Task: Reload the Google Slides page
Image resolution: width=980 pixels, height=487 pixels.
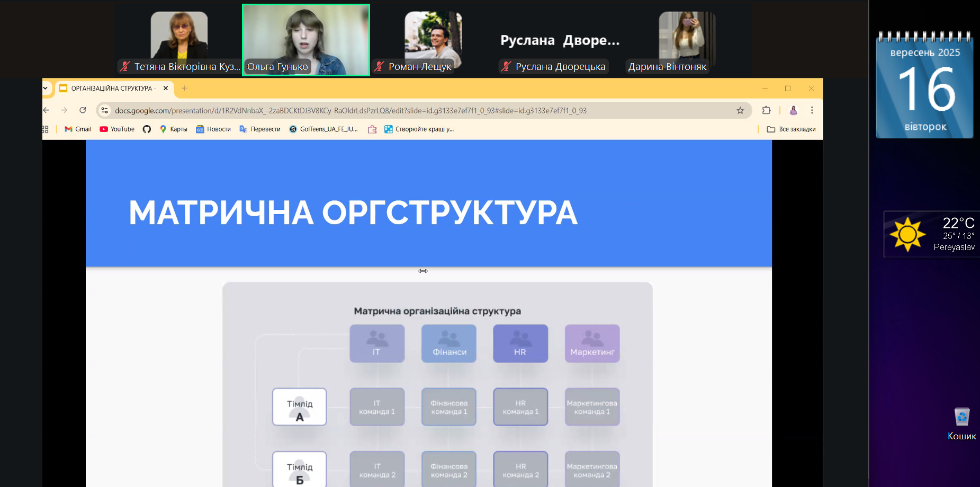Action: [83, 110]
